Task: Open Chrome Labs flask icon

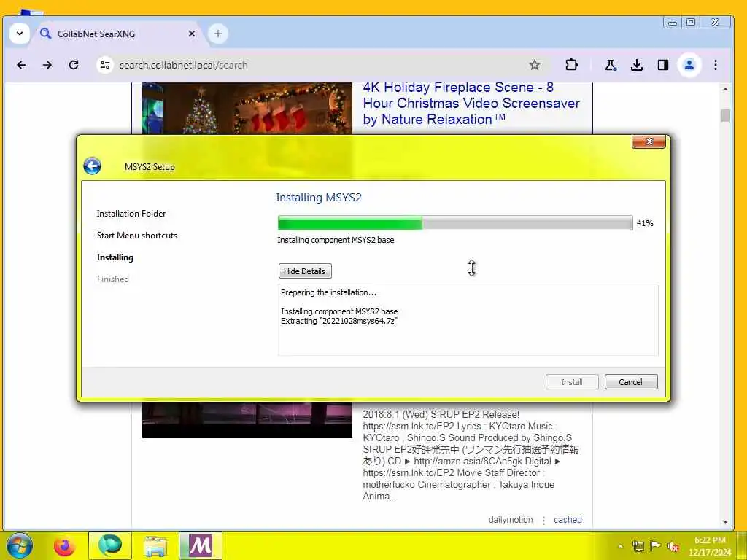Action: (x=611, y=65)
